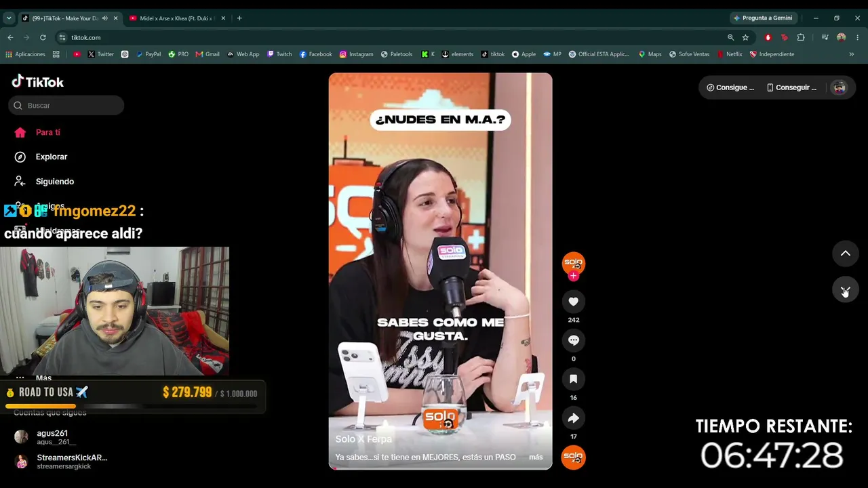View site information icon beside tiktok.com

point(62,37)
